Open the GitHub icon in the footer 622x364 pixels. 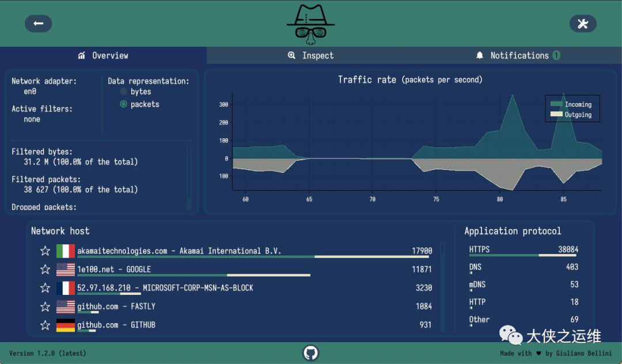pyautogui.click(x=310, y=353)
